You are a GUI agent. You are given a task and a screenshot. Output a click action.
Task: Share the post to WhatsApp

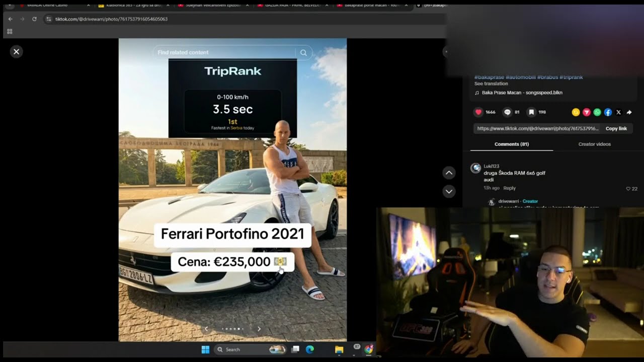[x=597, y=112]
